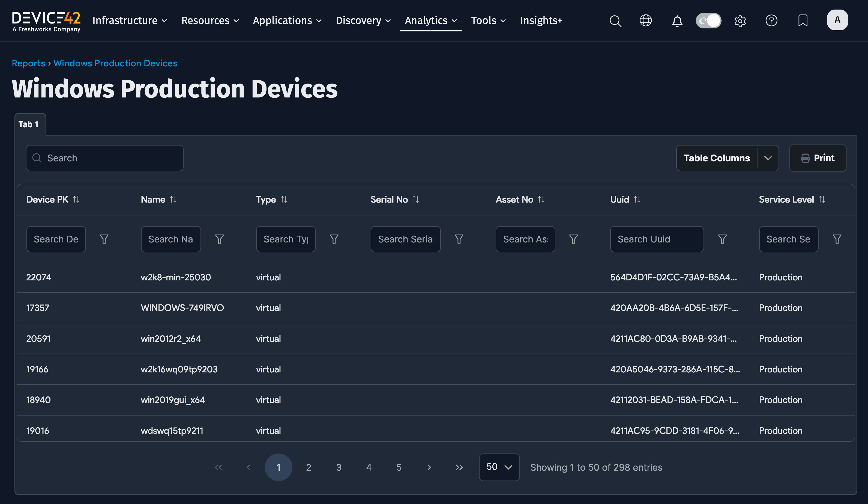The width and height of the screenshot is (868, 504).
Task: Toggle sort on the Service Level column
Action: (822, 199)
